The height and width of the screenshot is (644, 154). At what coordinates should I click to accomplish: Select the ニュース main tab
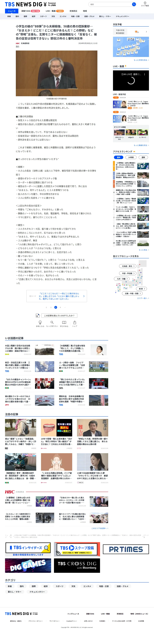pos(12,11)
